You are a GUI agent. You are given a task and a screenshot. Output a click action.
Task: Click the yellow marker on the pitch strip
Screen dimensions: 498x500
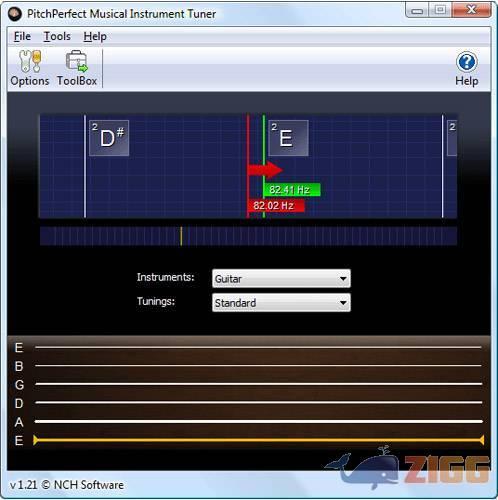pyautogui.click(x=181, y=236)
